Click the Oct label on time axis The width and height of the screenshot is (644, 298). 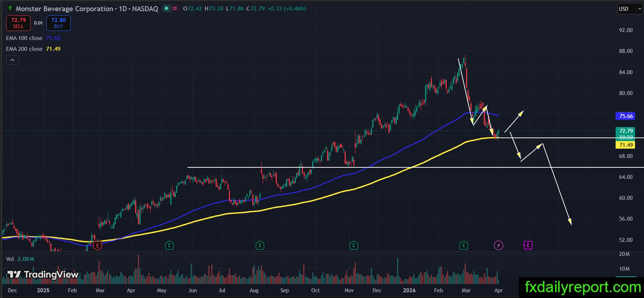pos(315,290)
